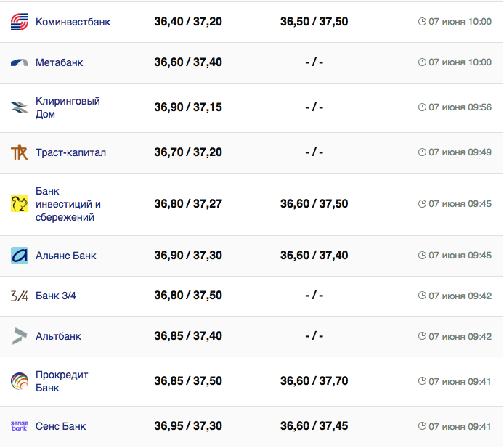Click the Траст-капитал logo icon
Image resolution: width=504 pixels, height=448 pixels.
[20, 152]
